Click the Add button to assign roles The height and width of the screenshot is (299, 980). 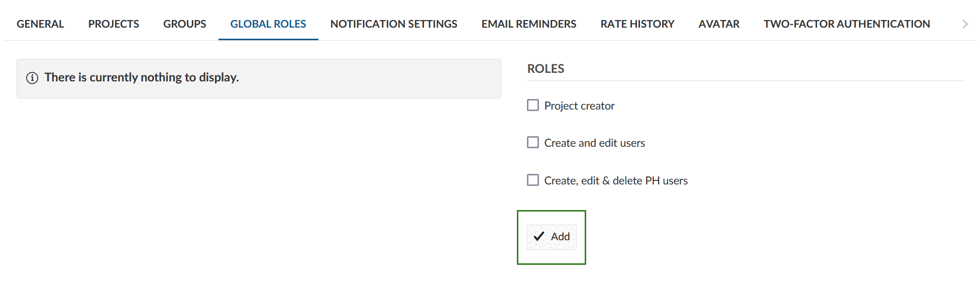551,236
